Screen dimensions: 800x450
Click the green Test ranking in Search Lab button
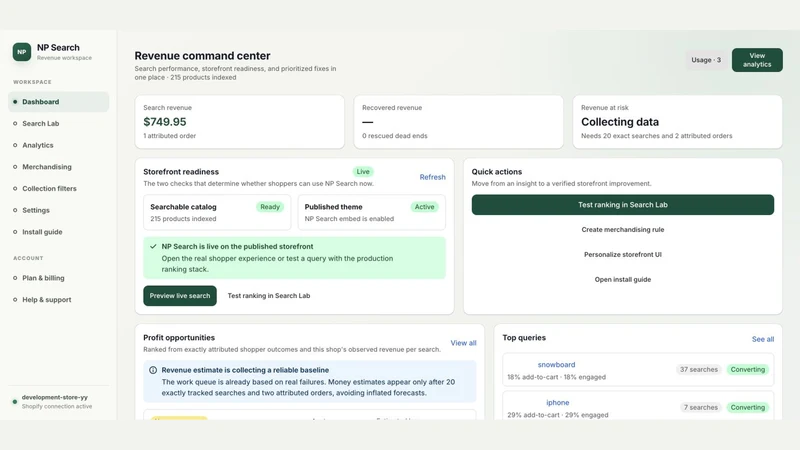[x=622, y=205]
